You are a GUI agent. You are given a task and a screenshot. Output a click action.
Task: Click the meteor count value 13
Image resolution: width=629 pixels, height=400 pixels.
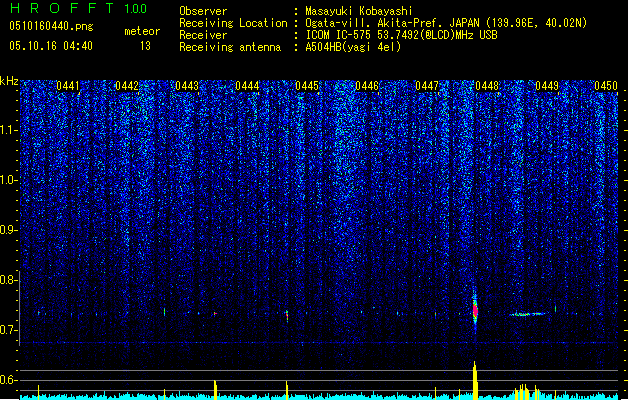[x=145, y=46]
